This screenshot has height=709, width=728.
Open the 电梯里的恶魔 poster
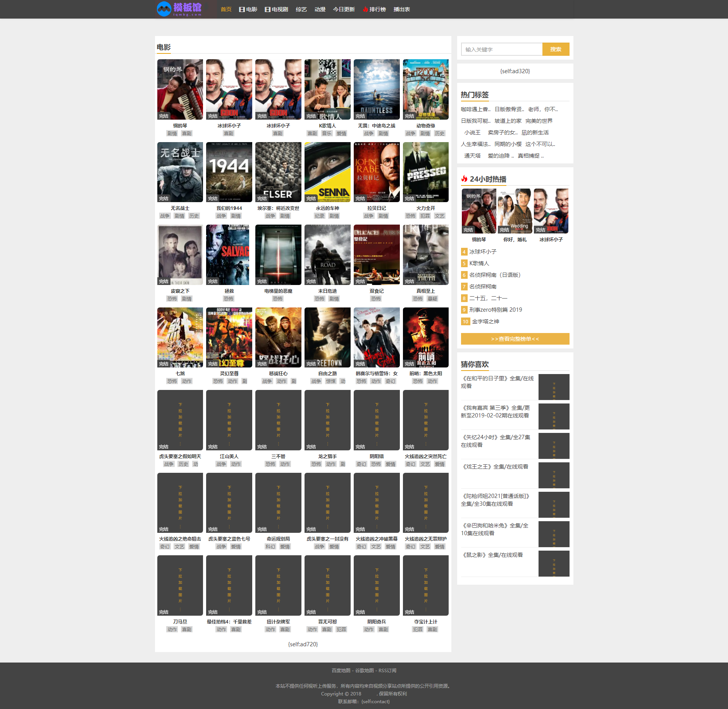pyautogui.click(x=278, y=255)
